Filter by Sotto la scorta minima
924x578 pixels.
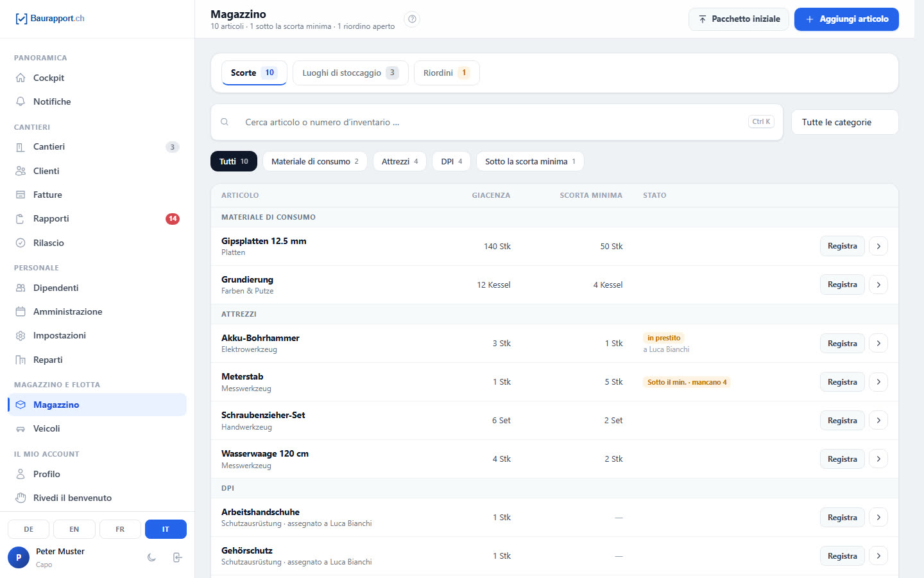[530, 161]
